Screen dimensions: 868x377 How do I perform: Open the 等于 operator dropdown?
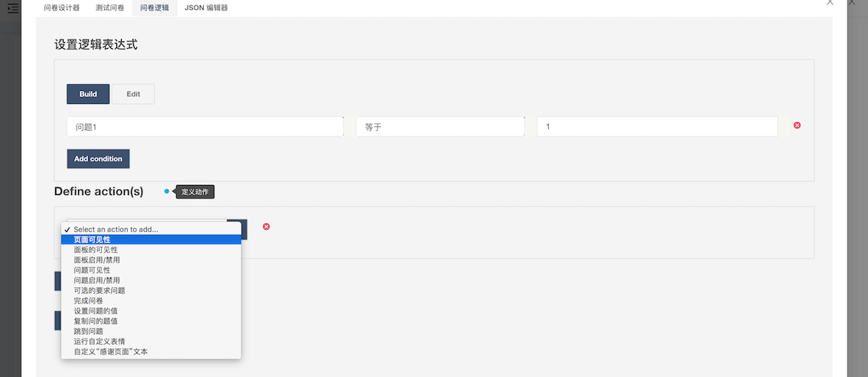click(440, 127)
